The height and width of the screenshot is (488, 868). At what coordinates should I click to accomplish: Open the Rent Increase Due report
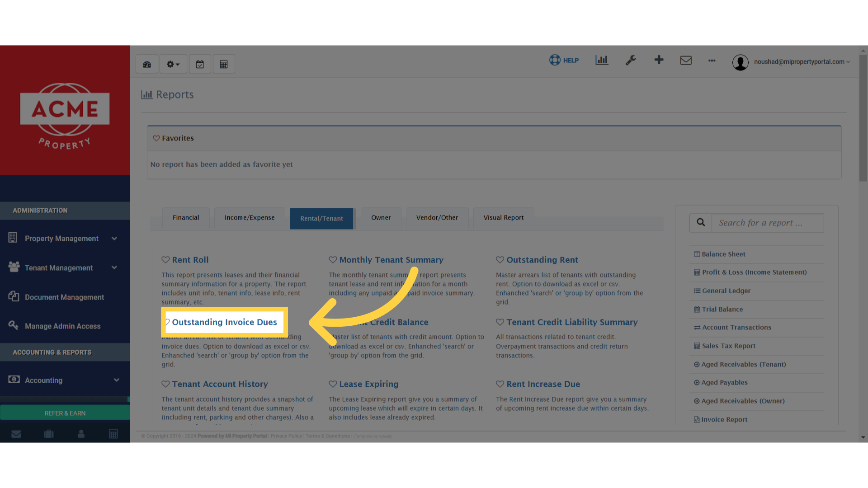543,384
